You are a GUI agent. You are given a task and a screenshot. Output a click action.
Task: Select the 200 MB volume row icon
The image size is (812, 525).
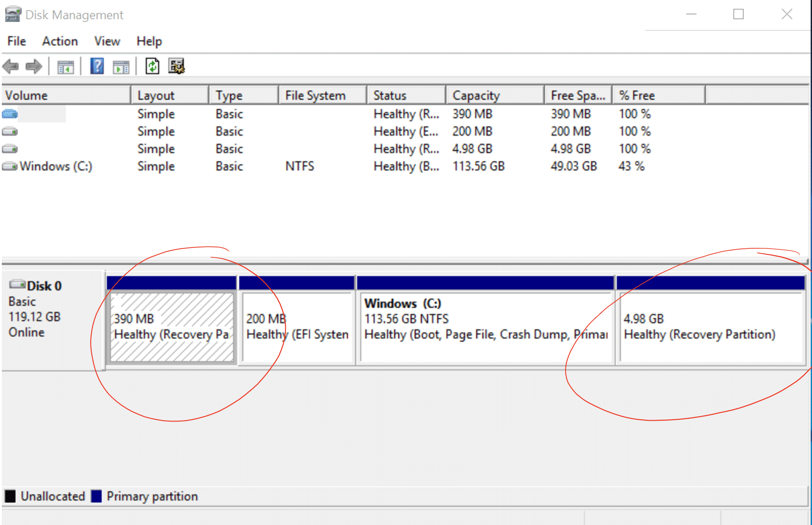10,132
